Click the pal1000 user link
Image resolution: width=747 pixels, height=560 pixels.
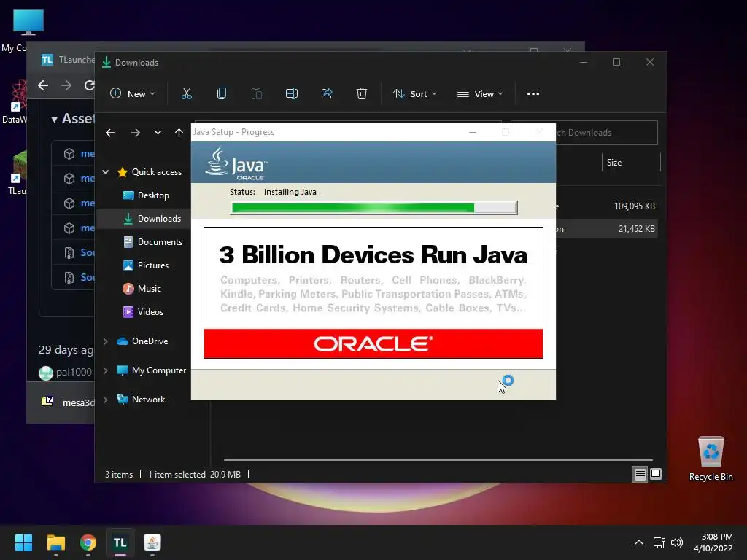(x=74, y=372)
